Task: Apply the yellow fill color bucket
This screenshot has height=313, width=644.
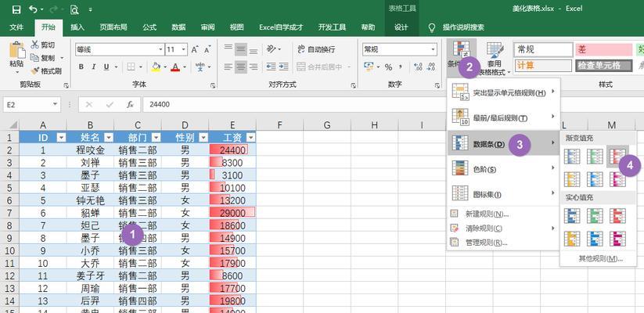Action: coord(156,67)
